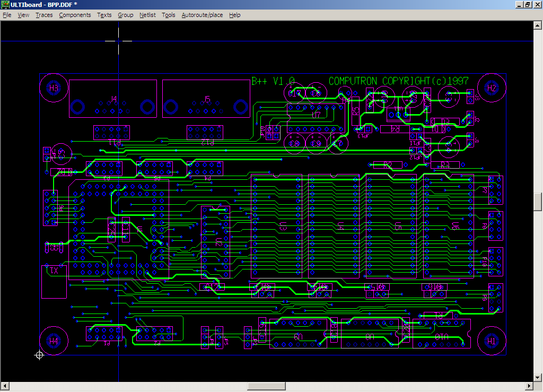Open the Help menu

coord(234,15)
